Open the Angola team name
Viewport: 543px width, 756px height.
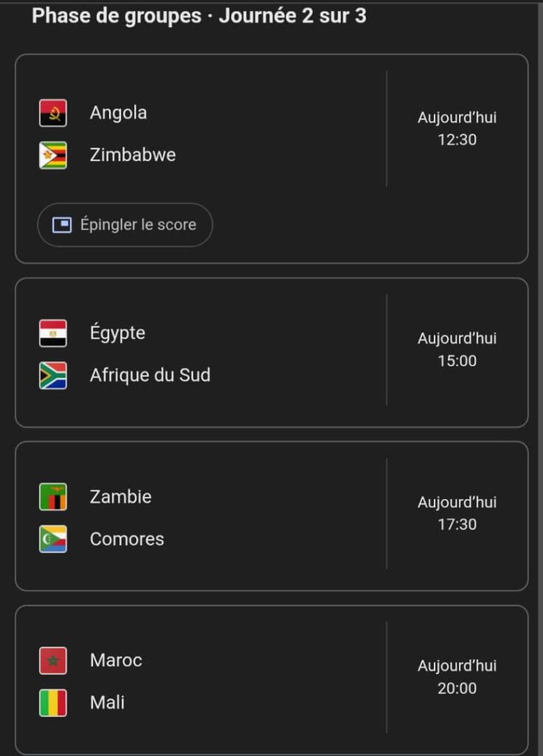(118, 113)
